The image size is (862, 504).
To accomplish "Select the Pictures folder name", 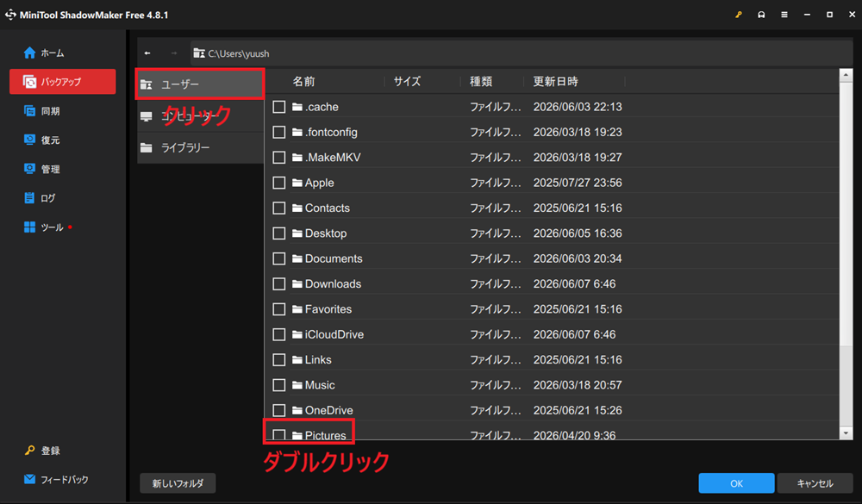I will click(x=326, y=435).
